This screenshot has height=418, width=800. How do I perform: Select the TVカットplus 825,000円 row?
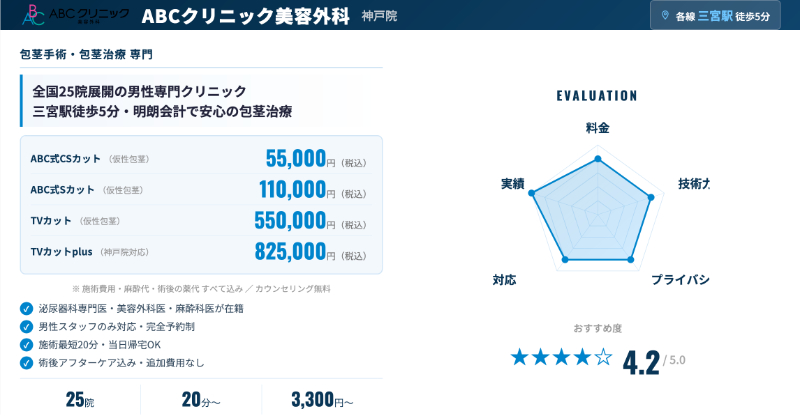201,251
